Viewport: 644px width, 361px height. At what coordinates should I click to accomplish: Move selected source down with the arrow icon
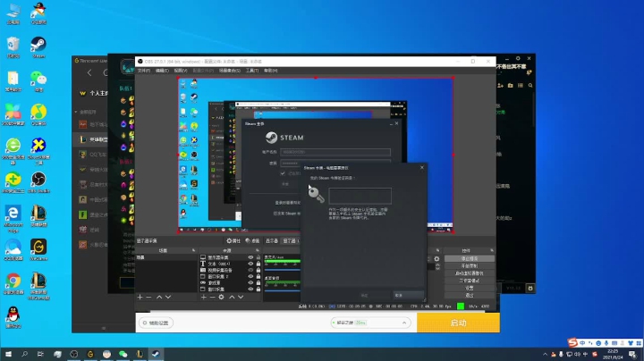241,297
